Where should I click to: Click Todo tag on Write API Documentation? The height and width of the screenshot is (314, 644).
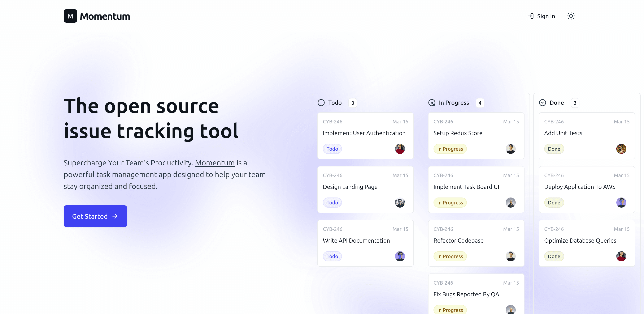click(x=332, y=256)
